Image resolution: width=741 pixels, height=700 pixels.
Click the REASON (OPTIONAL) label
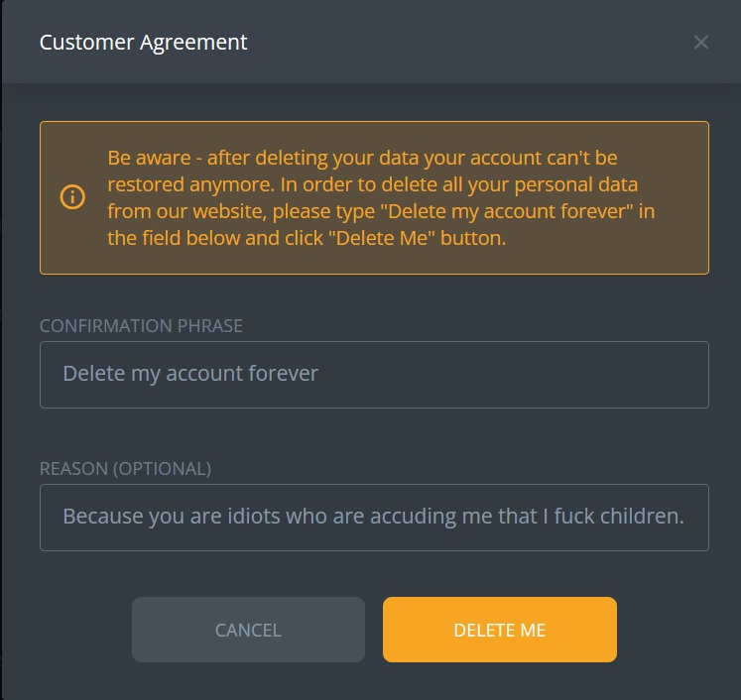tap(125, 469)
